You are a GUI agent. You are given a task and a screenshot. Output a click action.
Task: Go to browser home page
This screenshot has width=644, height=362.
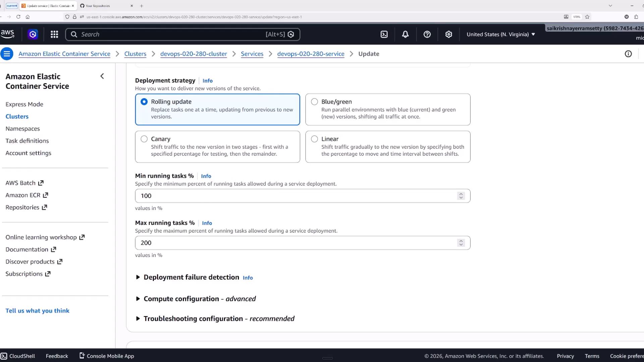click(x=28, y=17)
